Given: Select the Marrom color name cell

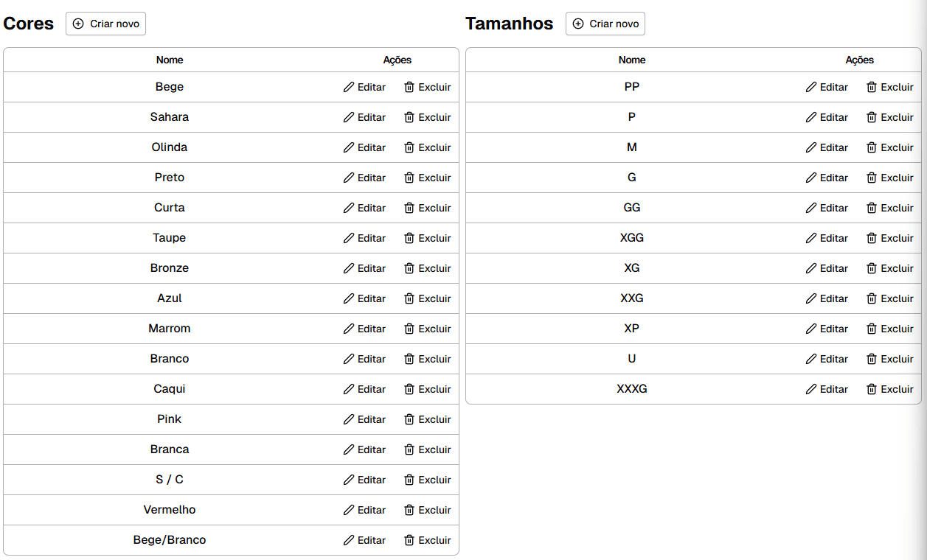Looking at the screenshot, I should [x=170, y=329].
